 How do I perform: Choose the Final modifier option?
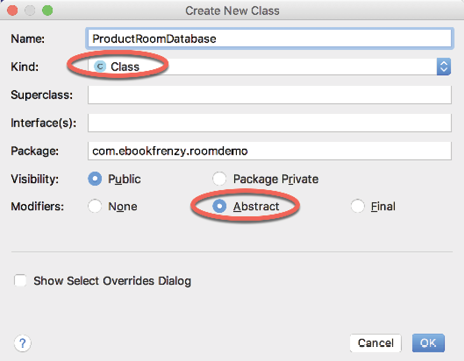(x=357, y=206)
